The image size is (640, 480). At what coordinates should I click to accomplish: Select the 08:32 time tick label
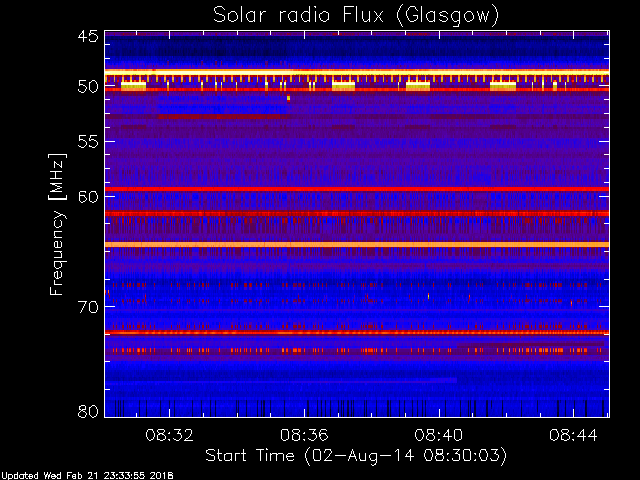(x=169, y=435)
